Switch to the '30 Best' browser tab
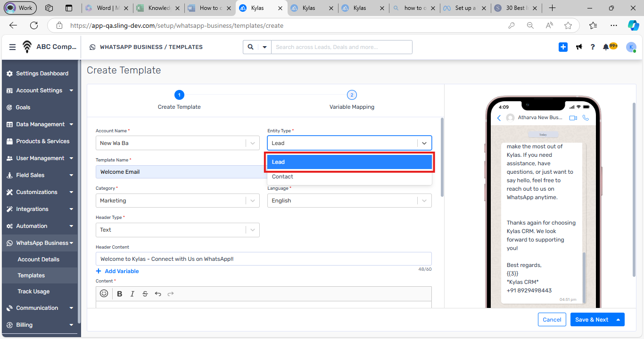 click(516, 8)
